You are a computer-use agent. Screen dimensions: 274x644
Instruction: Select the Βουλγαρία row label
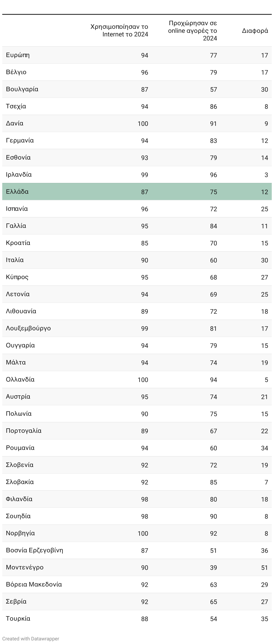[22, 89]
